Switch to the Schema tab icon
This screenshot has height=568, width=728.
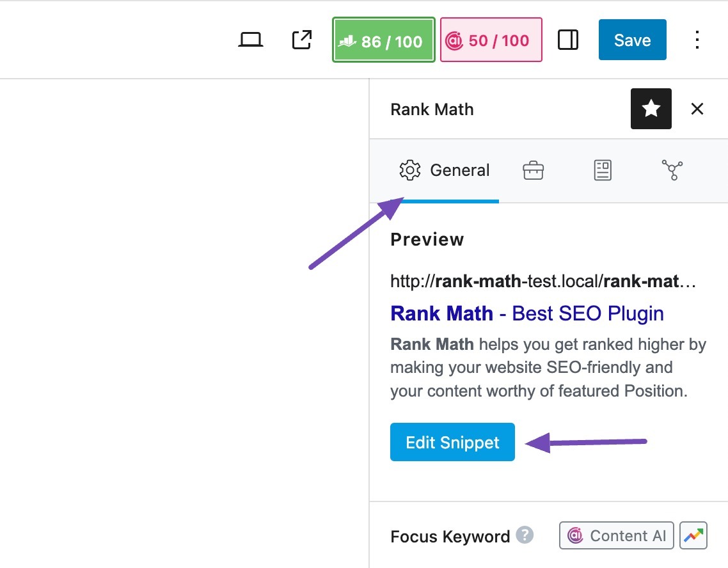click(x=602, y=170)
